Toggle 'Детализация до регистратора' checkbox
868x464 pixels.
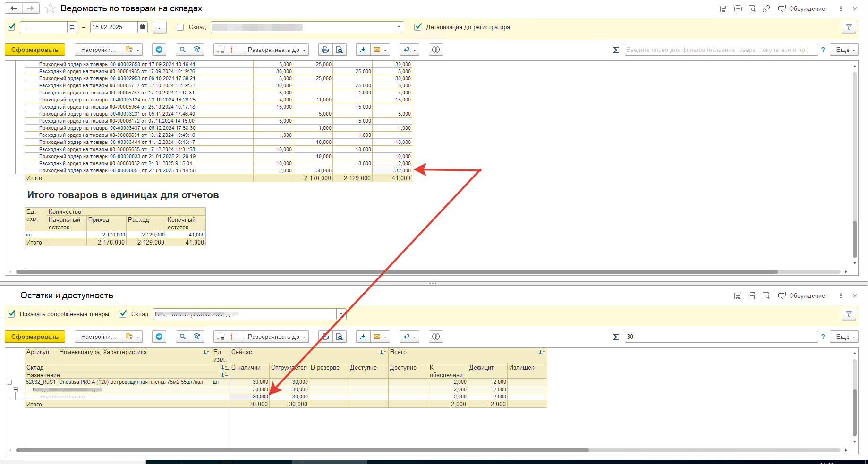tap(418, 27)
